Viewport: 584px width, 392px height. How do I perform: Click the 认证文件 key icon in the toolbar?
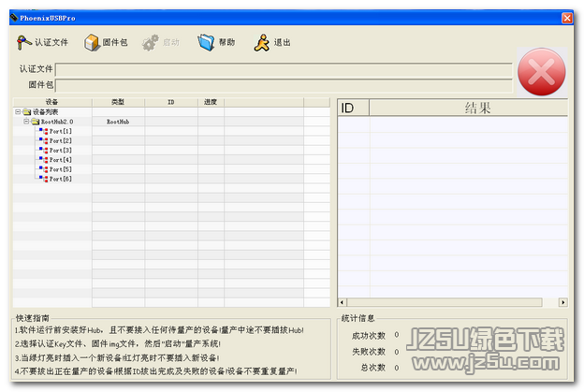23,42
